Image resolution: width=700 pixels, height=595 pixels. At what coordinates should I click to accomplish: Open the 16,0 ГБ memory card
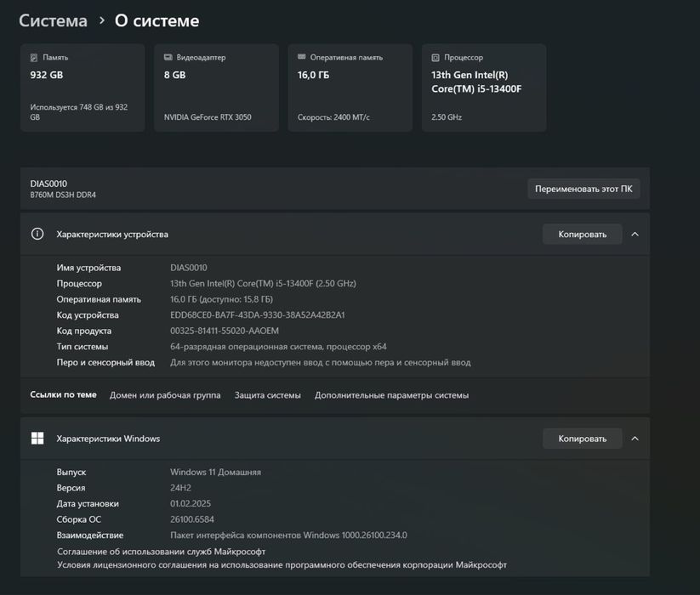tap(350, 88)
